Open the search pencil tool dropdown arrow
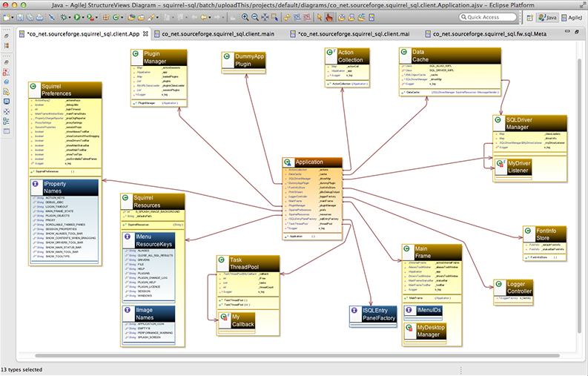The image size is (588, 376). pyautogui.click(x=157, y=18)
